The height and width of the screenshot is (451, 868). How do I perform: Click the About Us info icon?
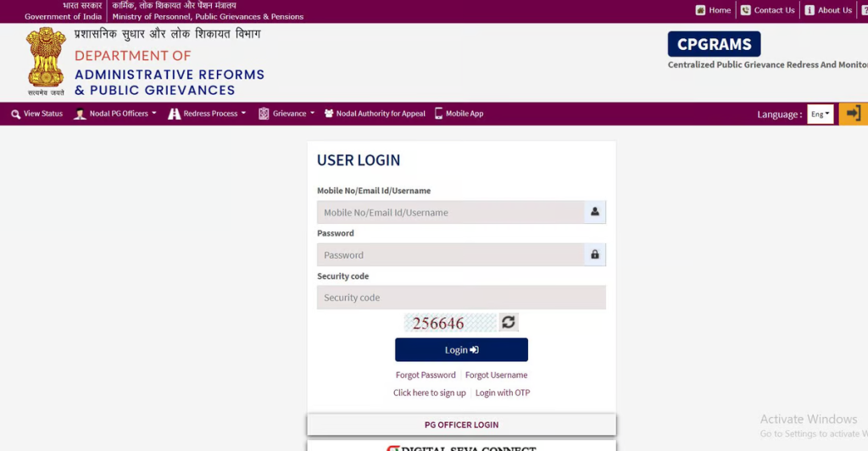[810, 10]
